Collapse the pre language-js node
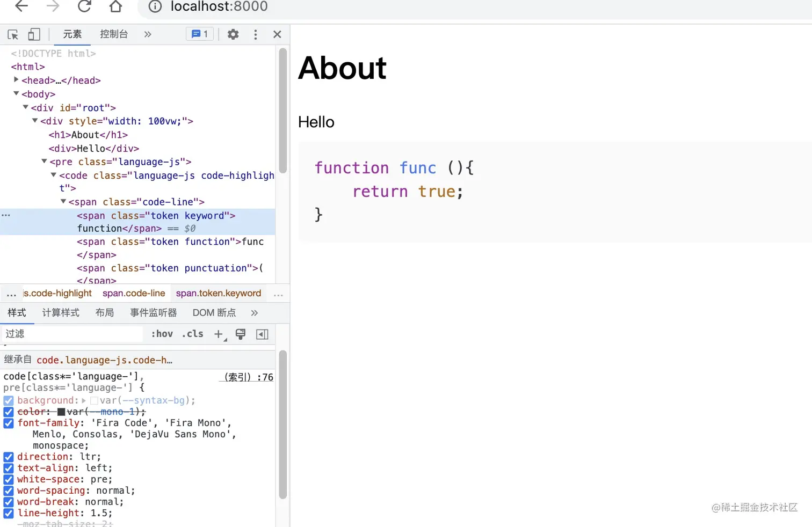Image resolution: width=812 pixels, height=527 pixels. pyautogui.click(x=44, y=161)
